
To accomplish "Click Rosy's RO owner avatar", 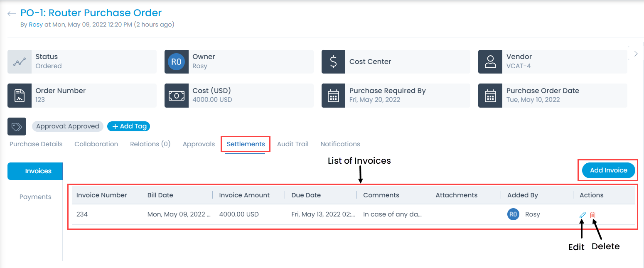I will (x=176, y=61).
